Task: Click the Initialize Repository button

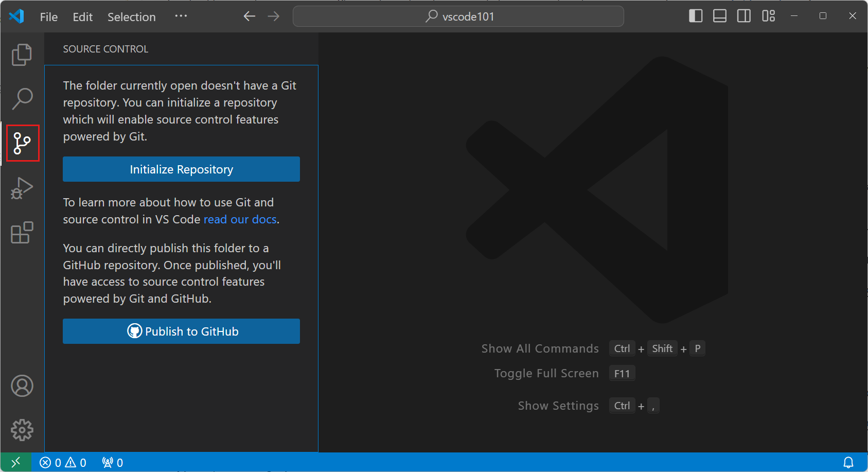Action: click(181, 169)
